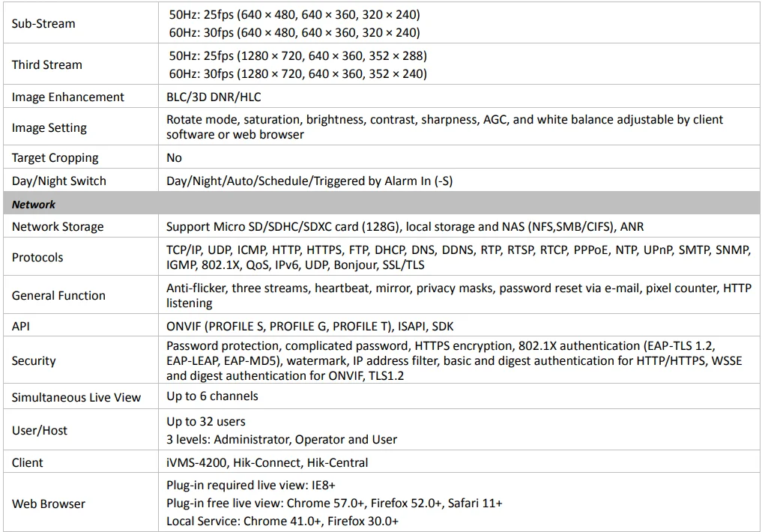Click the Up to 6 channels text
Viewport: 762px width, 532px height.
click(x=212, y=396)
